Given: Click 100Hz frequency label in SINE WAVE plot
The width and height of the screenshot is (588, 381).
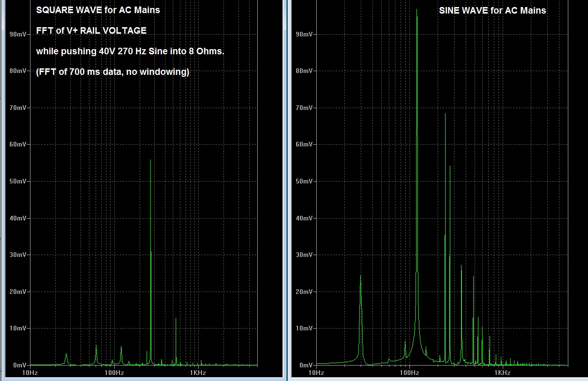Looking at the screenshot, I should point(409,373).
